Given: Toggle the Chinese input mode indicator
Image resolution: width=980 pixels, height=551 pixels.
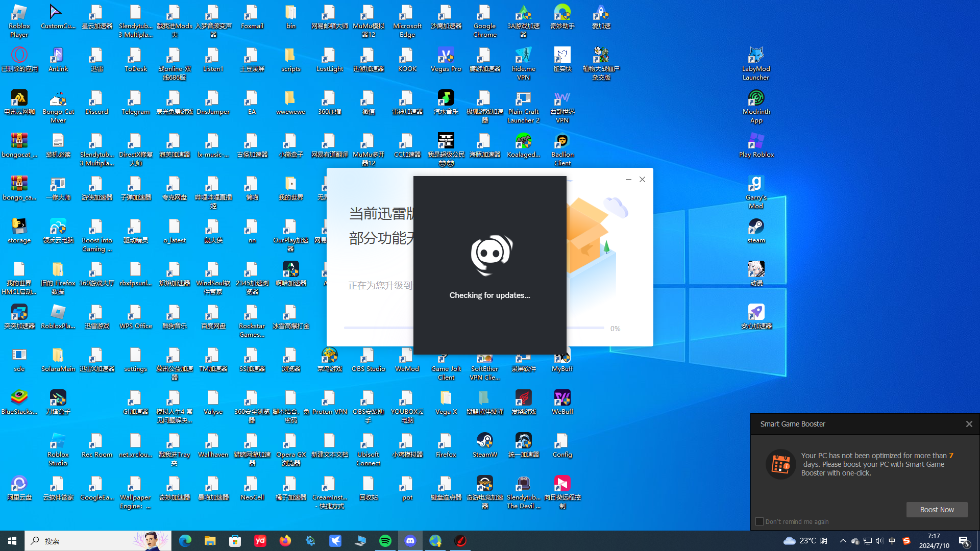Looking at the screenshot, I should [x=892, y=541].
